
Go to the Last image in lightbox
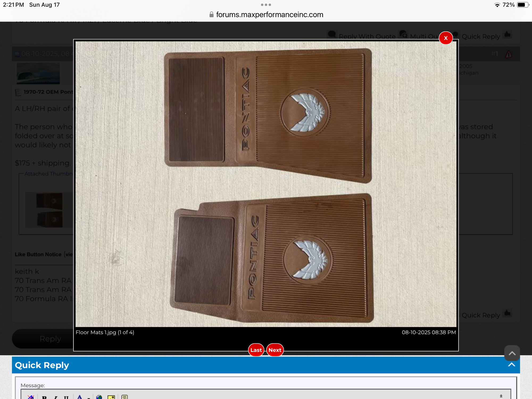pos(256,350)
